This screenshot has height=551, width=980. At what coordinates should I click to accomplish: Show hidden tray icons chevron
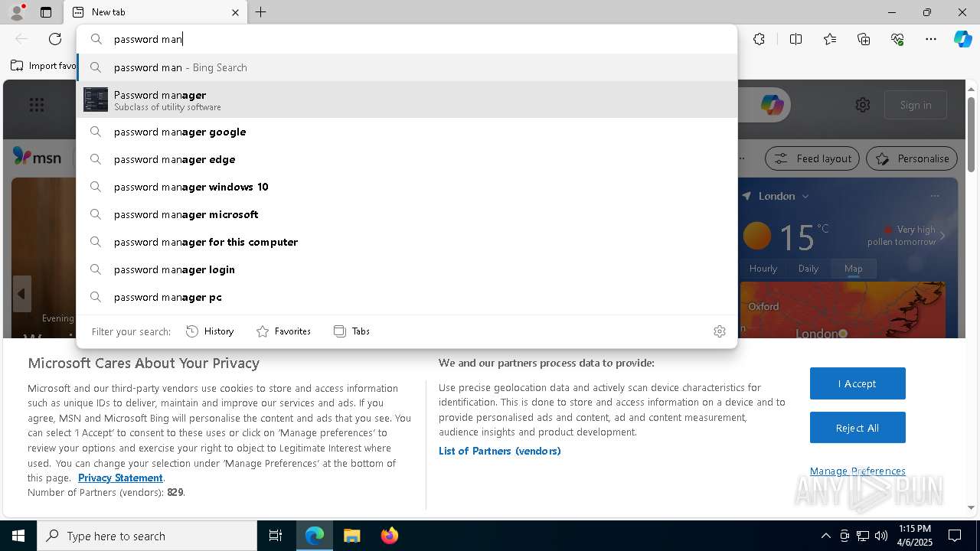[825, 536]
